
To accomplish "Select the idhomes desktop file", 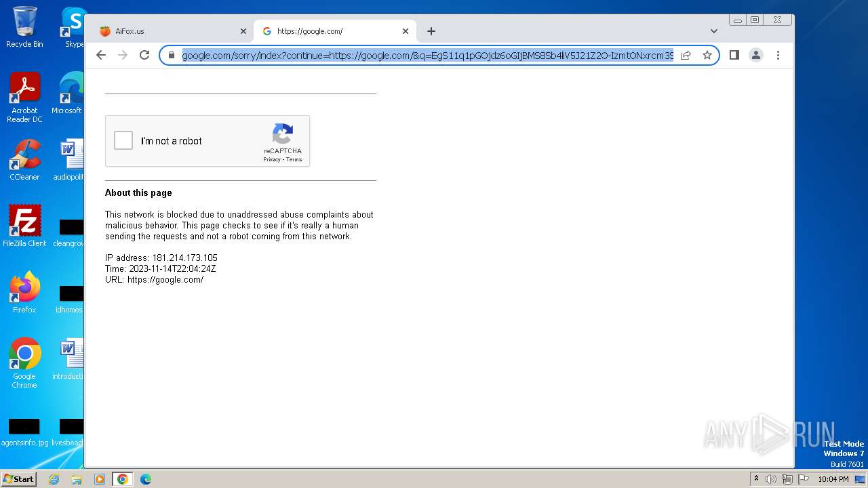I will [x=70, y=300].
